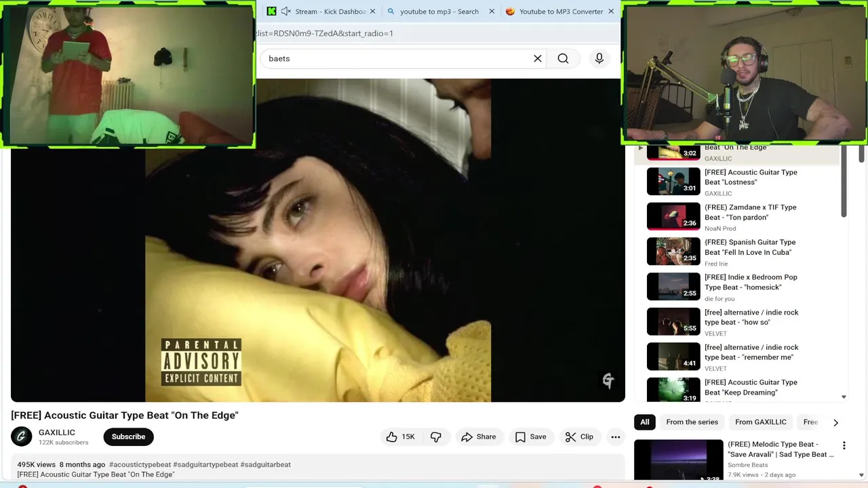The image size is (868, 488).
Task: Select the From GAXILLIC filter chip
Action: point(761,422)
